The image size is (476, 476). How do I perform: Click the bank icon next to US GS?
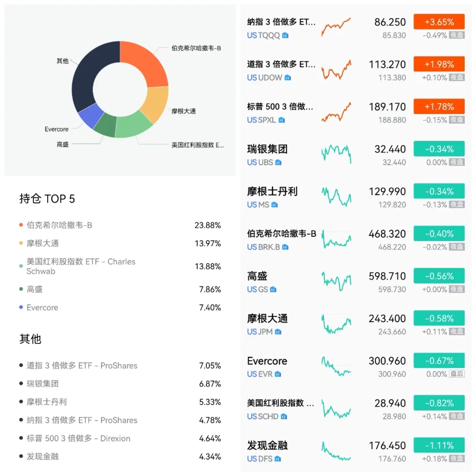point(273,290)
